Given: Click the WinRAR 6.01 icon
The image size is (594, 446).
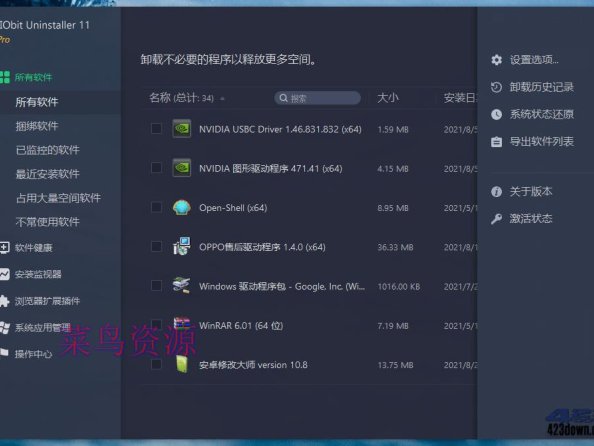Looking at the screenshot, I should coord(182,324).
